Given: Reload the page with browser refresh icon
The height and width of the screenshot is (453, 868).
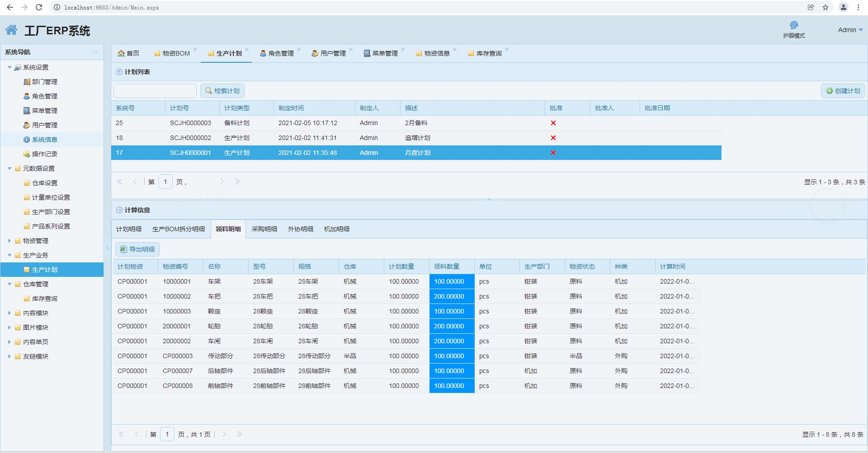Looking at the screenshot, I should coord(39,7).
